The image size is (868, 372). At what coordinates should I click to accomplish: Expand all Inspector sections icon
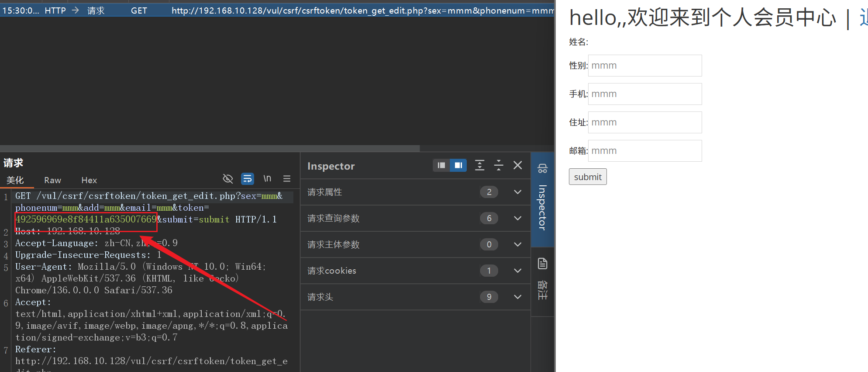coord(479,165)
